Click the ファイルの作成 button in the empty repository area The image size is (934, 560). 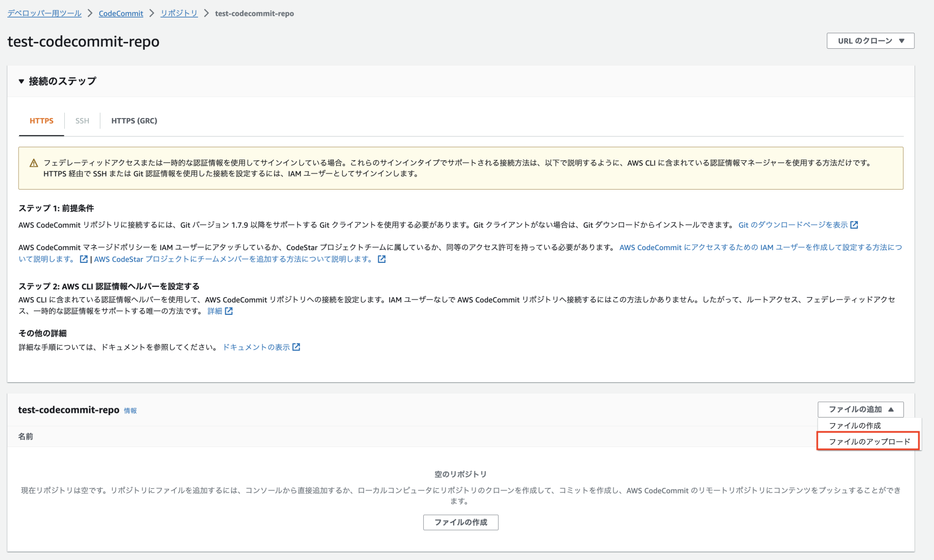pyautogui.click(x=461, y=522)
